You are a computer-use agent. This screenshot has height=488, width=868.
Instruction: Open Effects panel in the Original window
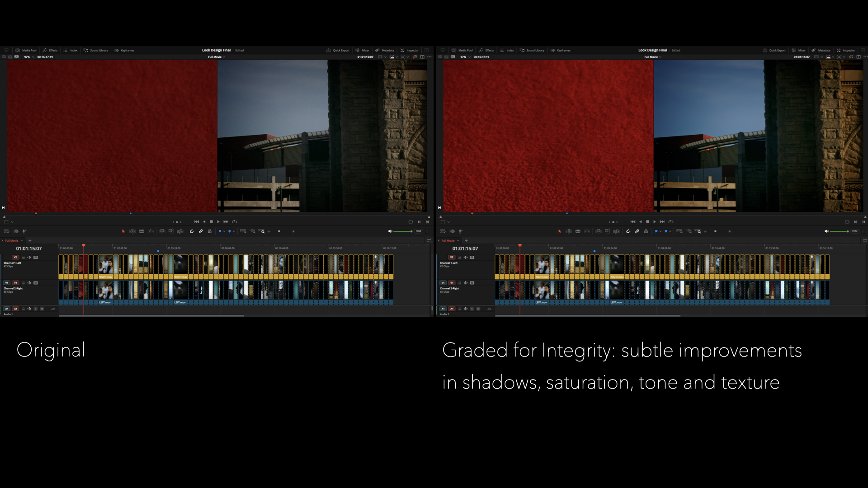(51, 50)
